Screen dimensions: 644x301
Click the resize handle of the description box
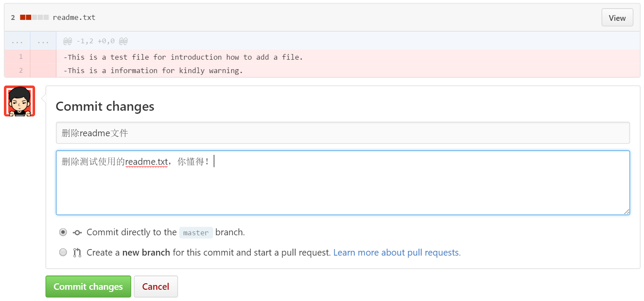626,211
